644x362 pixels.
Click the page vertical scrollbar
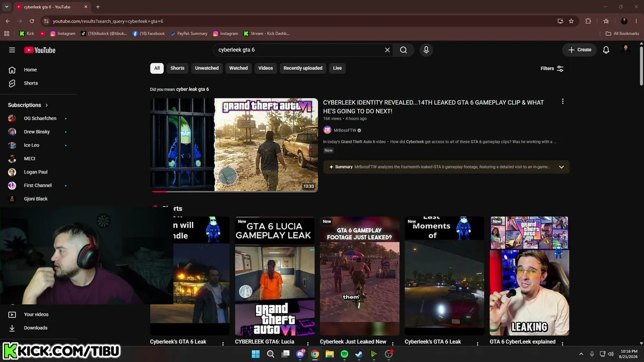[x=641, y=65]
